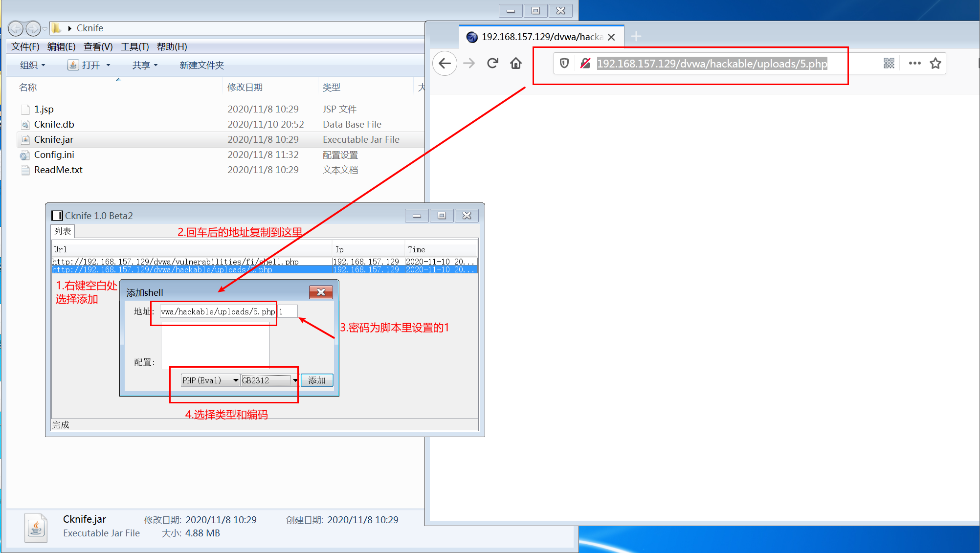This screenshot has width=980, height=553.
Task: Click the browser back arrow button
Action: pos(445,64)
